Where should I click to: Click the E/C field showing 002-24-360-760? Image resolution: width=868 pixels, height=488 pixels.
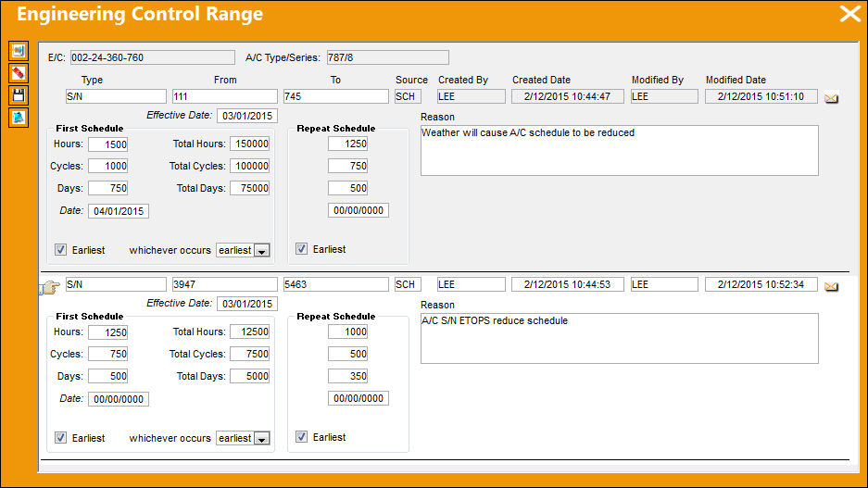point(152,57)
